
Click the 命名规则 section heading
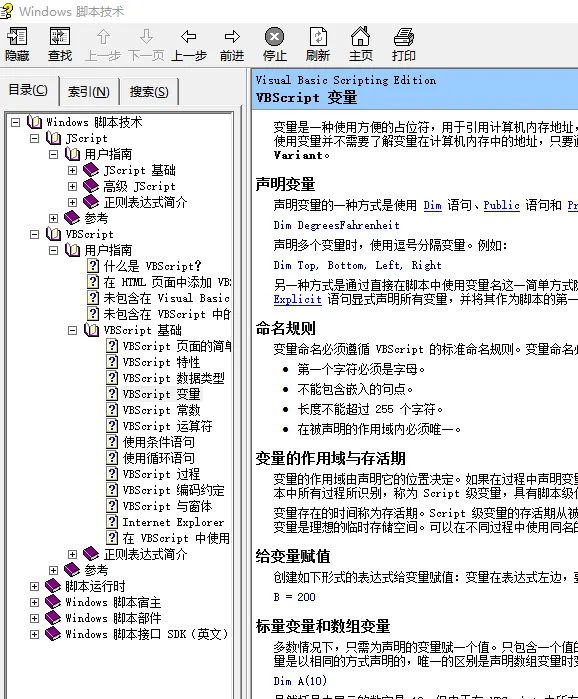click(x=285, y=328)
